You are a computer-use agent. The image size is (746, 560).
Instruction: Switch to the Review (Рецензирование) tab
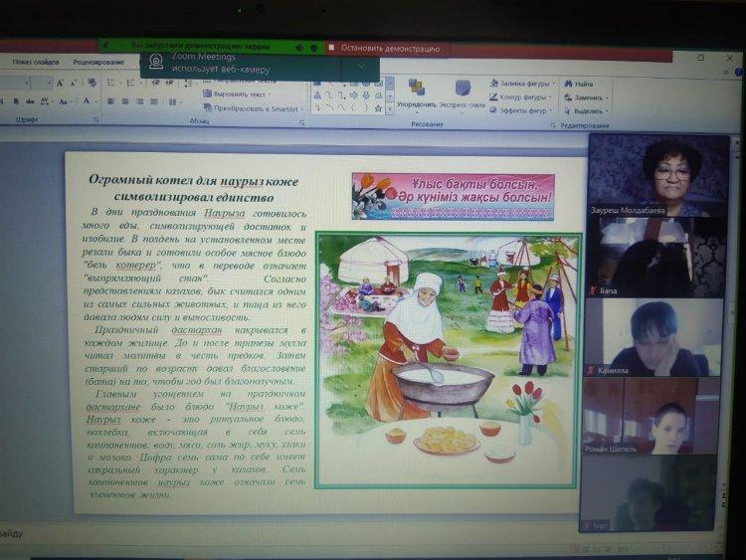point(98,63)
